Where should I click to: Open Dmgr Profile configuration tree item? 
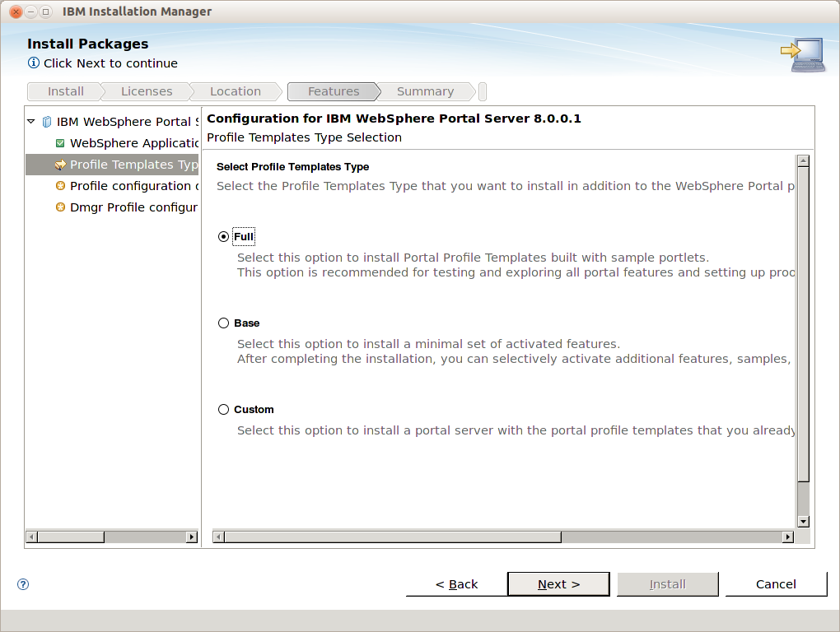tap(133, 207)
